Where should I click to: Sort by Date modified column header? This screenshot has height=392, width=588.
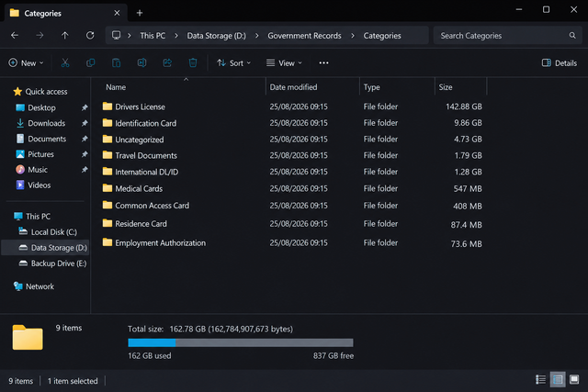[293, 87]
